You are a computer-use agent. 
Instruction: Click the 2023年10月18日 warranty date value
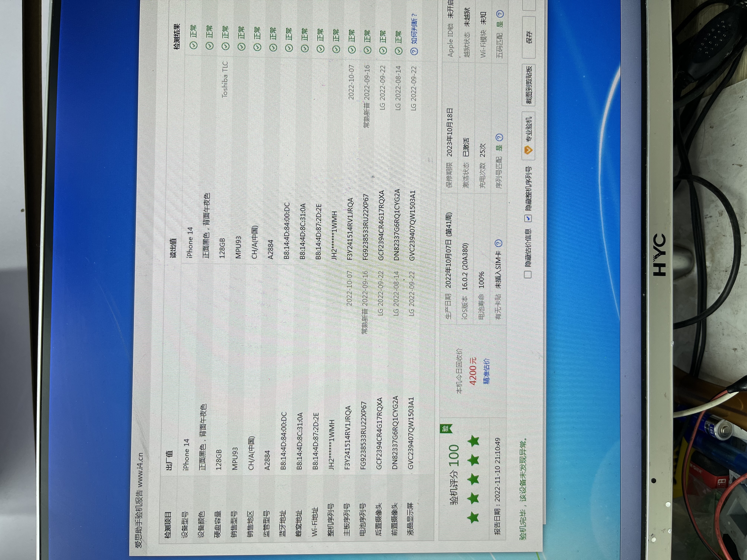[x=449, y=132]
